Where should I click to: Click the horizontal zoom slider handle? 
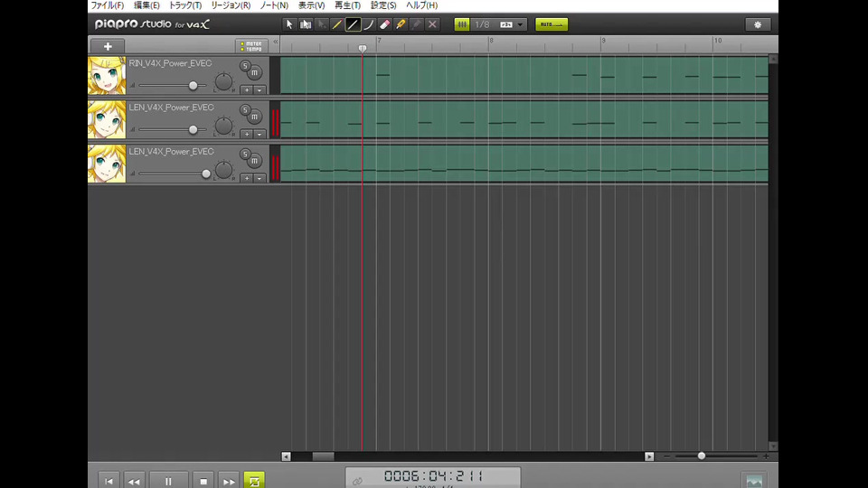(x=702, y=455)
